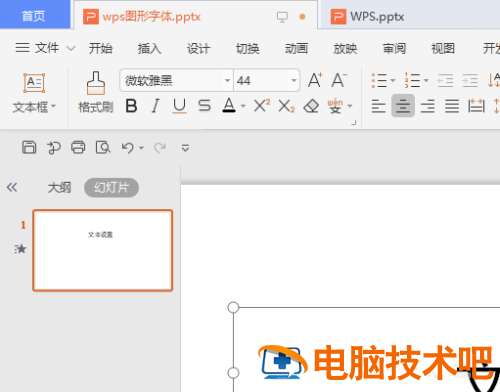The width and height of the screenshot is (500, 392).
Task: Select the wps图形字体.pptx document tab
Action: coord(195,16)
